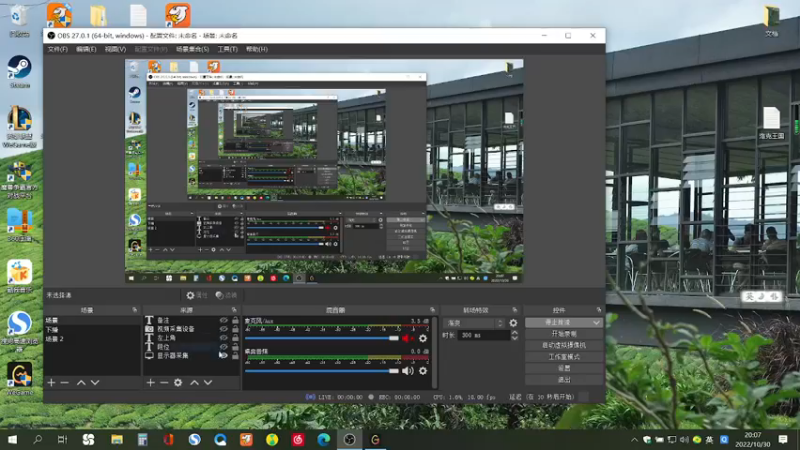Screen dimensions: 800x450
Task: Toggle visibility of the 视频采集设备 source
Action: click(223, 329)
